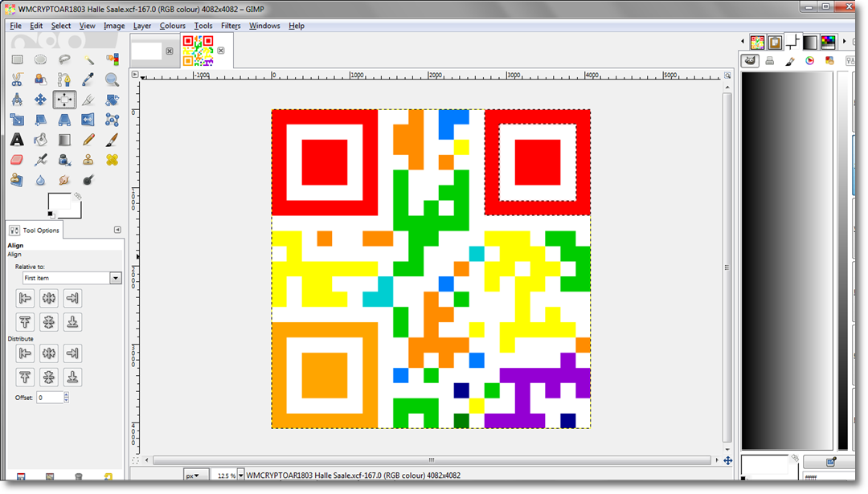Select the Airbrush tool
868x494 pixels.
point(40,160)
